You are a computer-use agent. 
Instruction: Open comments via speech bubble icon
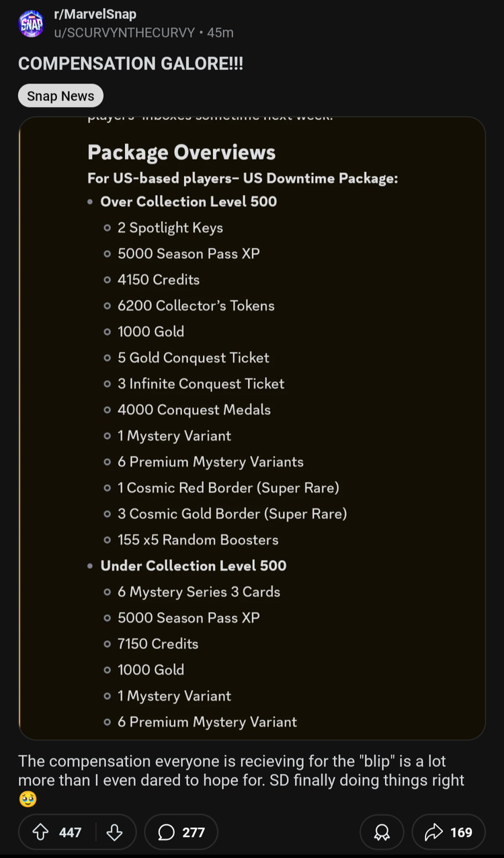pyautogui.click(x=165, y=832)
